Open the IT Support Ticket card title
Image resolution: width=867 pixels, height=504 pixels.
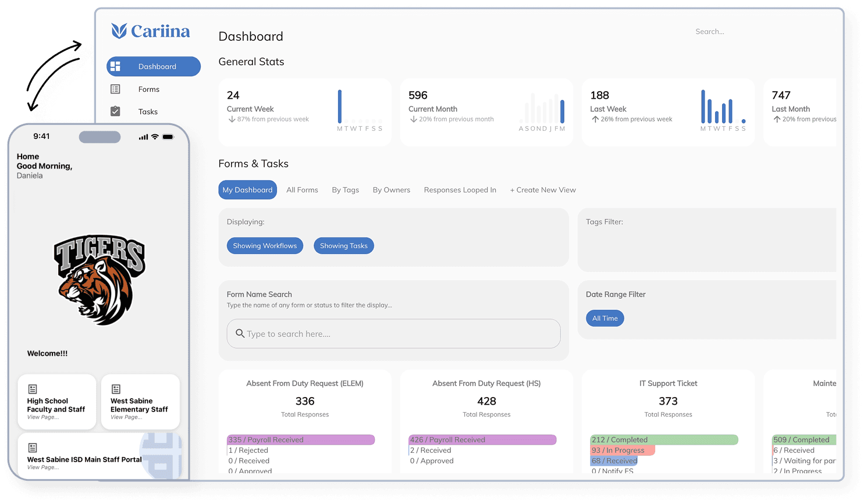[x=668, y=384]
